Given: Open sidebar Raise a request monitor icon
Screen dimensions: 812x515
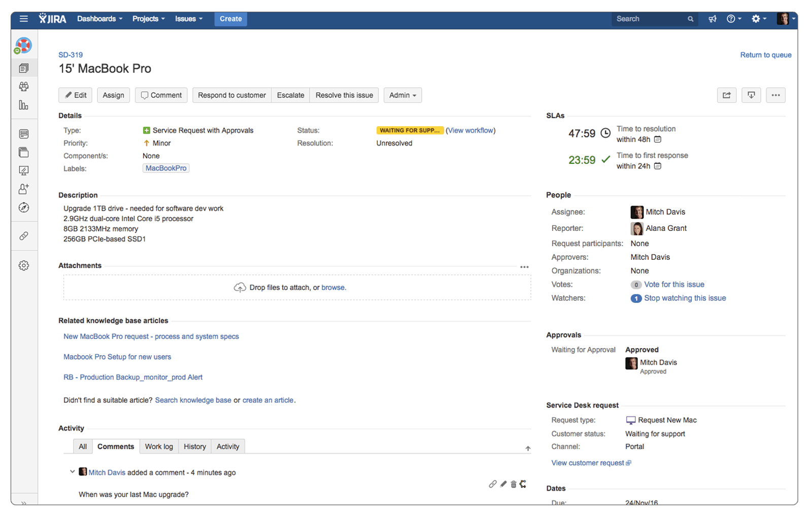Looking at the screenshot, I should coord(23,170).
